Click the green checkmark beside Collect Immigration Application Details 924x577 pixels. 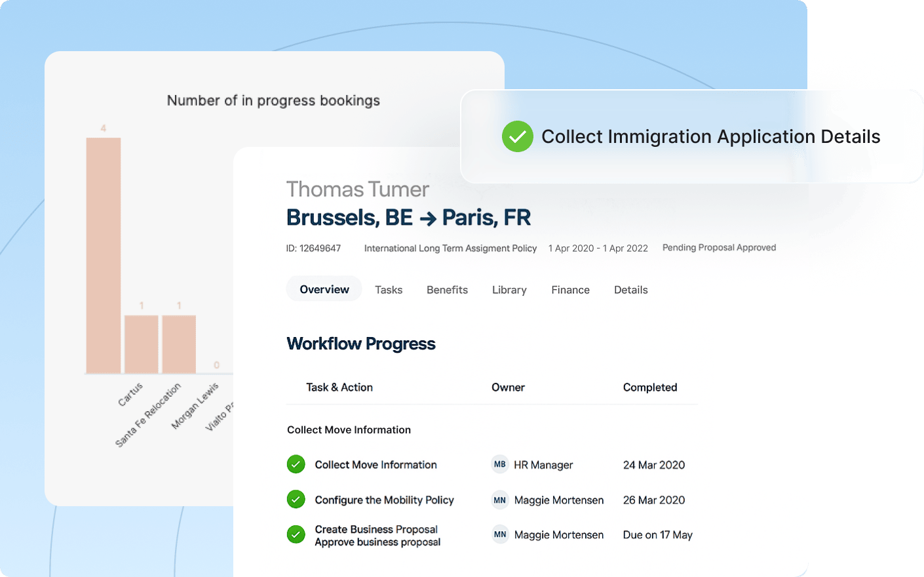(517, 136)
